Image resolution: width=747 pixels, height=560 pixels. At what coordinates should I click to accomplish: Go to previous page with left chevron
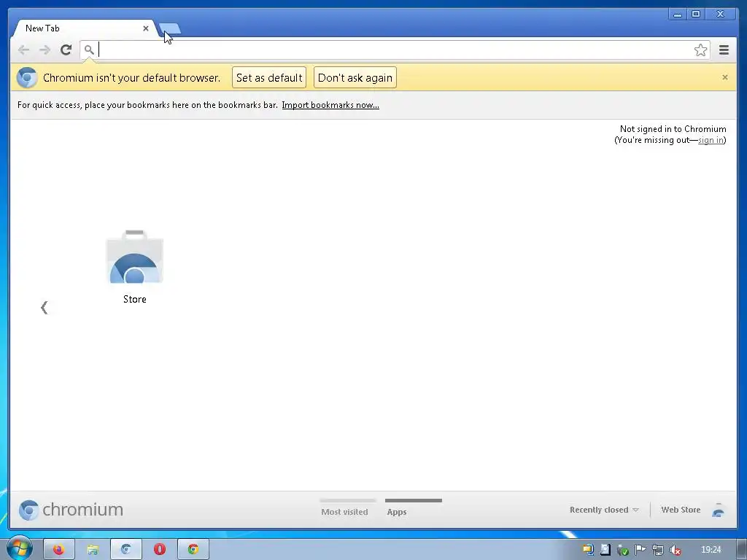(44, 308)
